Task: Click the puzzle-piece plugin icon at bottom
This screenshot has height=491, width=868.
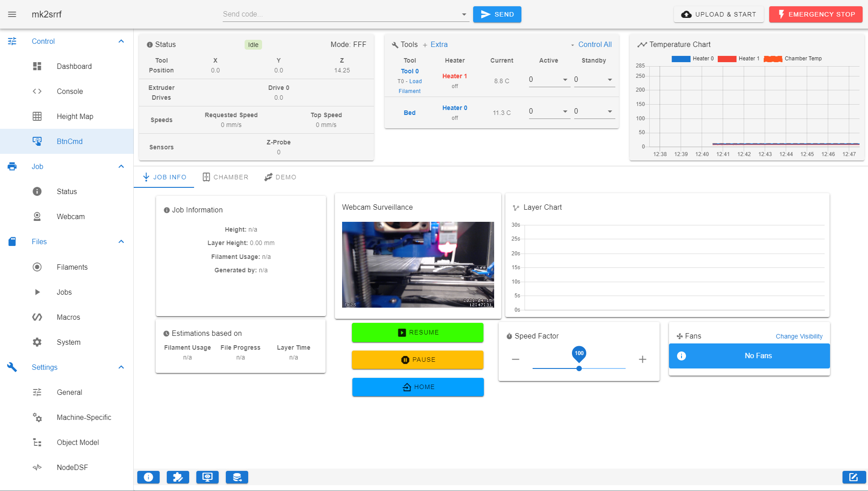Action: 178,477
